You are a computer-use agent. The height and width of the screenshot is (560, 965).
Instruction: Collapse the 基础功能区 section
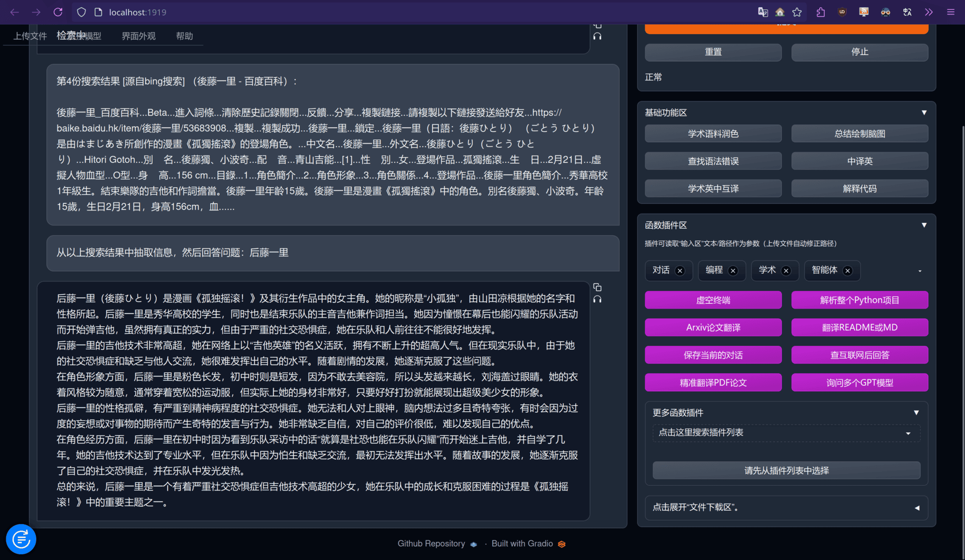click(x=924, y=113)
